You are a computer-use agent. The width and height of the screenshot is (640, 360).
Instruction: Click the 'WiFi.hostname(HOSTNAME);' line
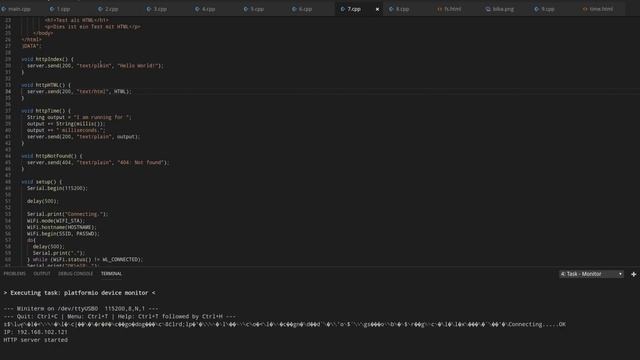62,227
